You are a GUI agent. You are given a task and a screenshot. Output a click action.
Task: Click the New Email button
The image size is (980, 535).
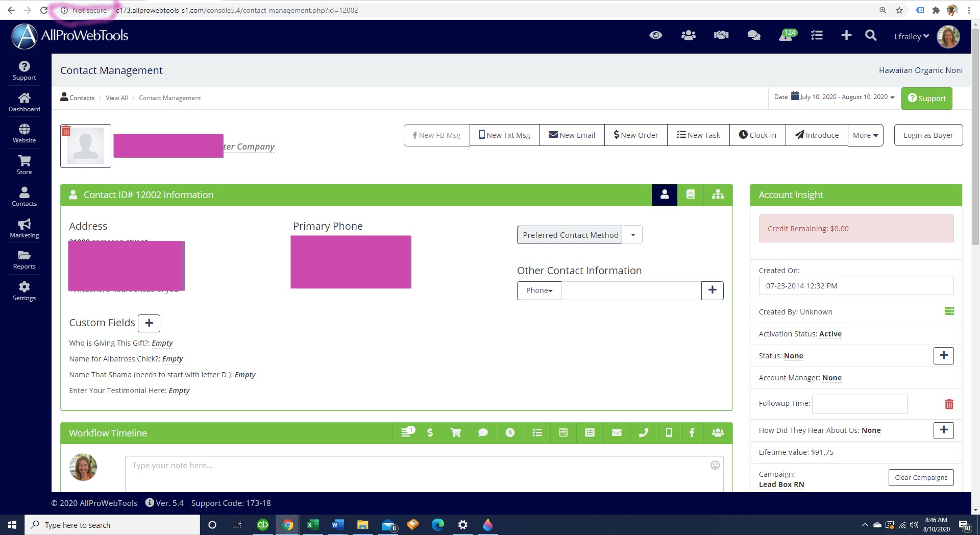click(572, 135)
